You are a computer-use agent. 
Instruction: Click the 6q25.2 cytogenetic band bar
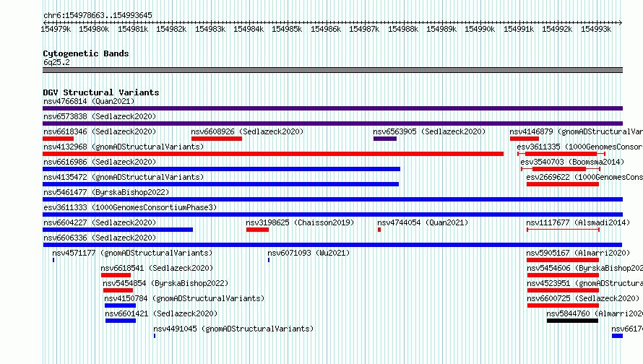332,70
